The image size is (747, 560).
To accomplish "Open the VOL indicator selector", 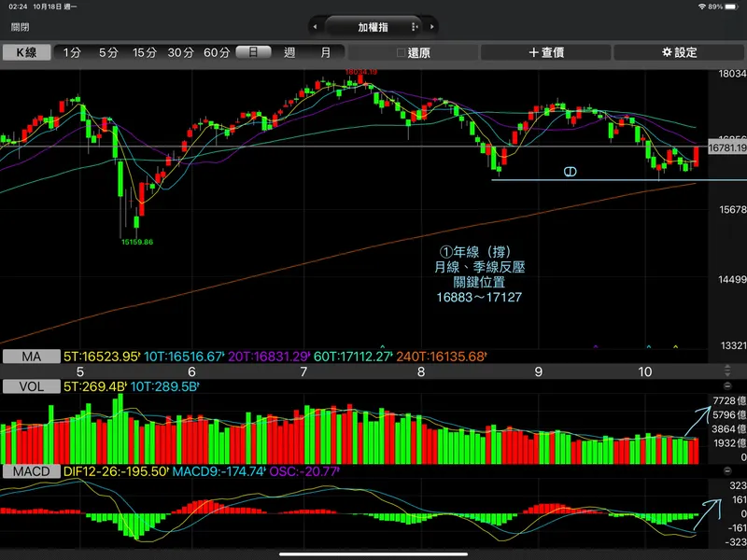I will [x=32, y=386].
